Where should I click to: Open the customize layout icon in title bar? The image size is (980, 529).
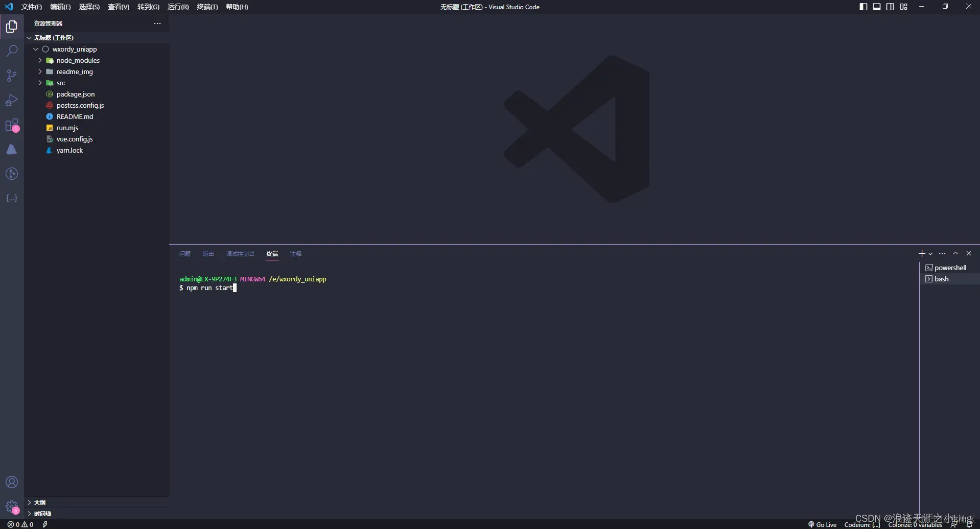coord(904,7)
